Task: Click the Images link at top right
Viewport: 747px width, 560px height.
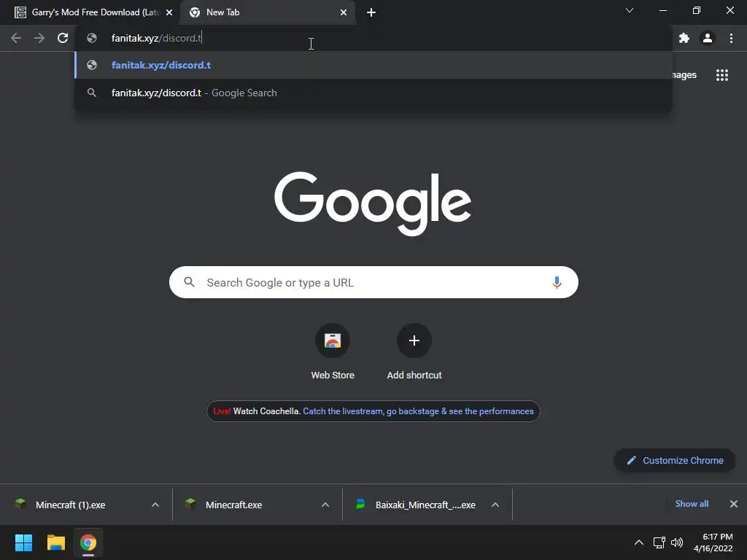Action: pyautogui.click(x=684, y=75)
